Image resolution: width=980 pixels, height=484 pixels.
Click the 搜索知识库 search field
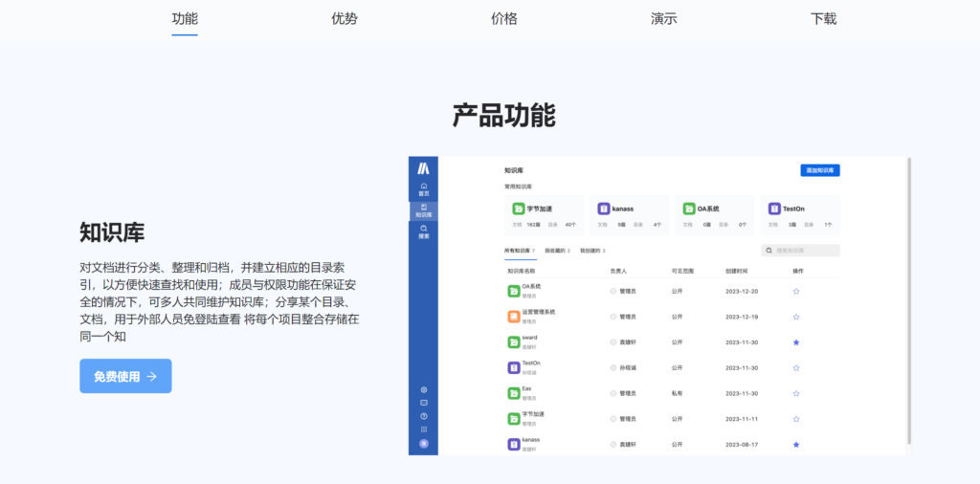802,251
